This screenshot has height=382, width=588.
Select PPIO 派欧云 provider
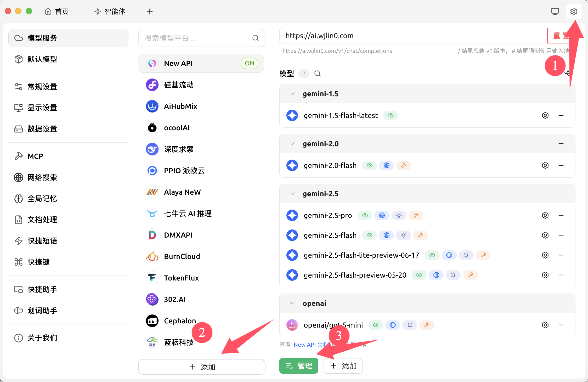point(201,171)
